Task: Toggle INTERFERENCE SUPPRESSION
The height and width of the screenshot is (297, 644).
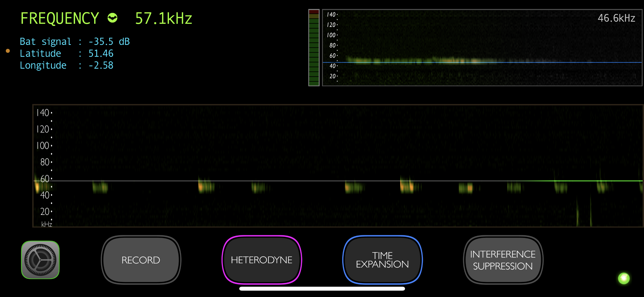Action: [x=503, y=260]
